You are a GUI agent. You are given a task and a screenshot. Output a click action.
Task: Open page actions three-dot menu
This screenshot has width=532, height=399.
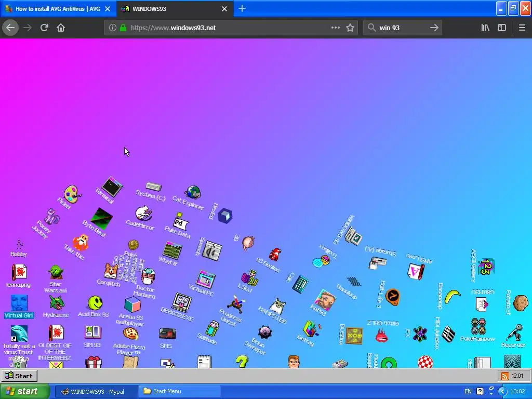335,28
